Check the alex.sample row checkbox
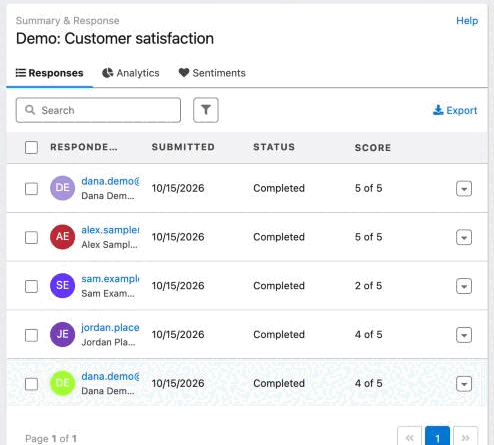 coord(31,237)
